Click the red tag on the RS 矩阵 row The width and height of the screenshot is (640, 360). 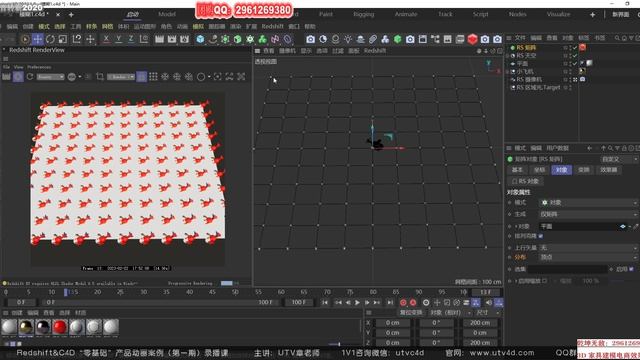pos(582,47)
